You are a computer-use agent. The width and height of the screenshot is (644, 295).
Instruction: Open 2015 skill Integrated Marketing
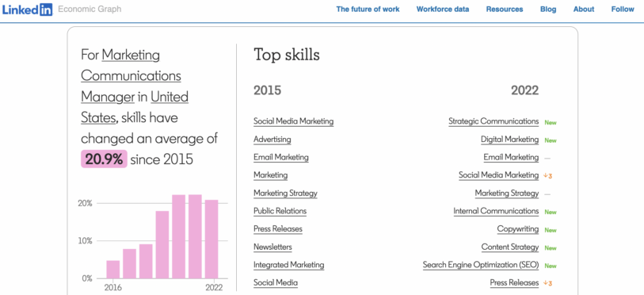click(x=289, y=265)
